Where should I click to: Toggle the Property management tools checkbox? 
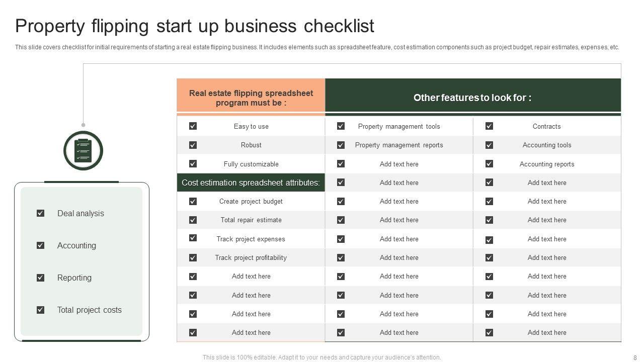click(x=341, y=126)
